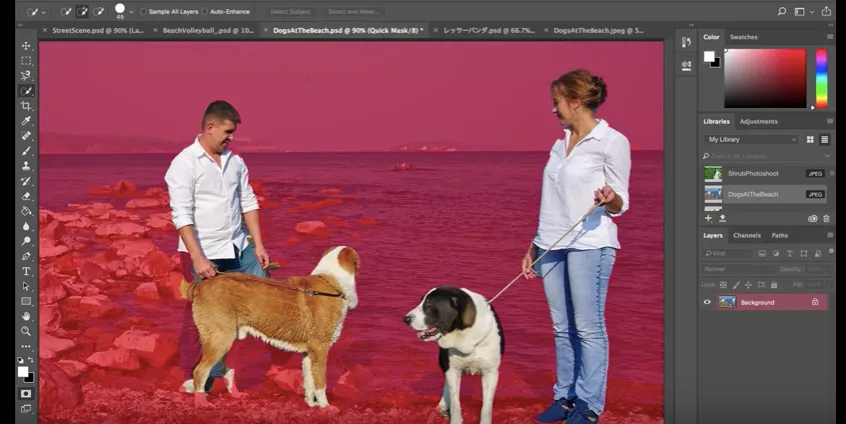This screenshot has width=846, height=424.
Task: Click the Subtract from Selection mode
Action: 98,11
